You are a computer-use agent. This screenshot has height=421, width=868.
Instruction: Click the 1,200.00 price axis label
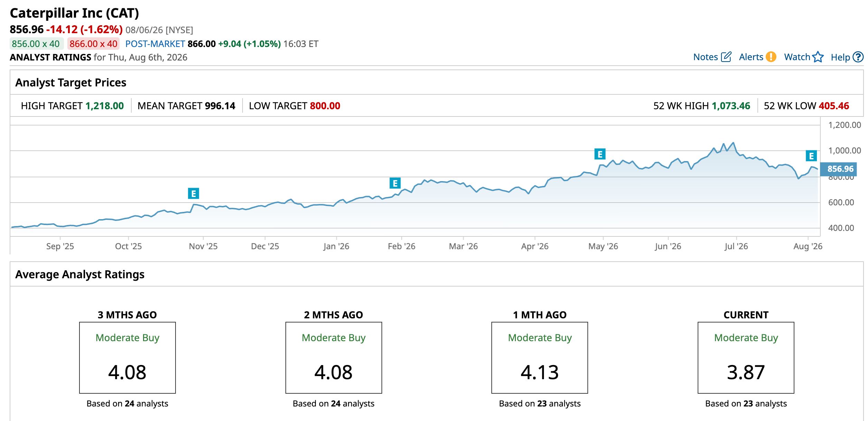click(845, 125)
